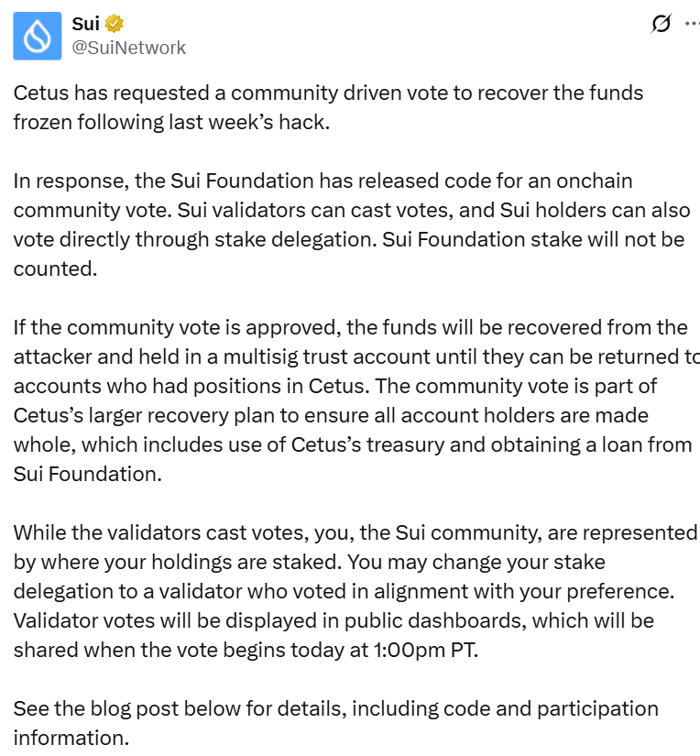This screenshot has width=700, height=756.
Task: Click the @SuiNetwork handle
Action: click(129, 48)
